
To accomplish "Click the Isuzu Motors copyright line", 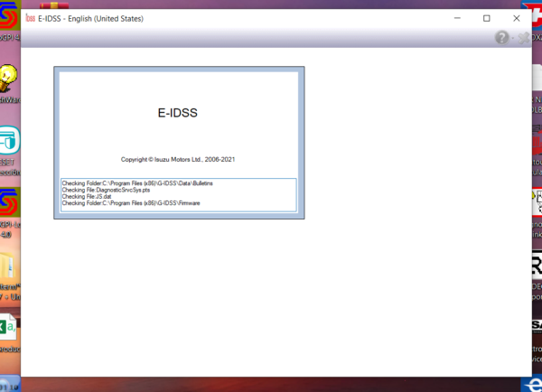I will [x=178, y=159].
